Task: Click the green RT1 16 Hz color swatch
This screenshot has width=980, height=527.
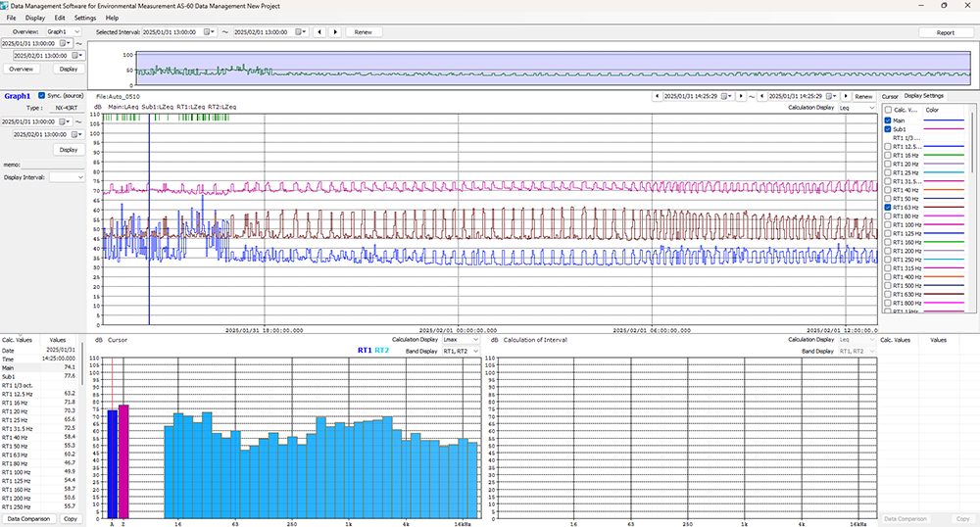Action: coord(944,156)
